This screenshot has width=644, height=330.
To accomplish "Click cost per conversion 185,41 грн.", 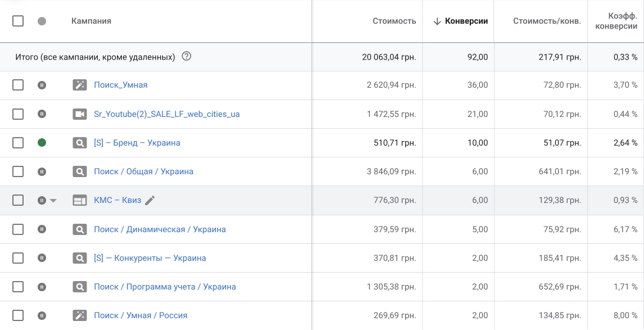I will point(560,258).
